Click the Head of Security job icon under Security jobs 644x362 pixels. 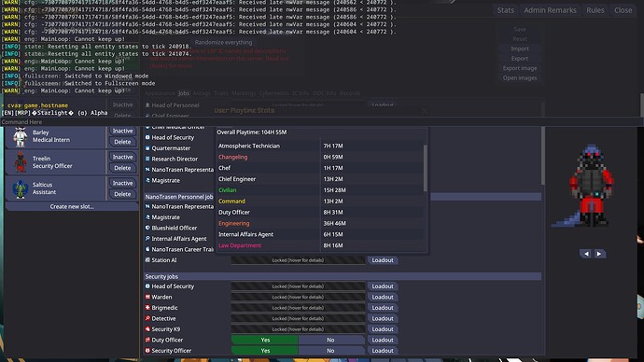pyautogui.click(x=147, y=286)
